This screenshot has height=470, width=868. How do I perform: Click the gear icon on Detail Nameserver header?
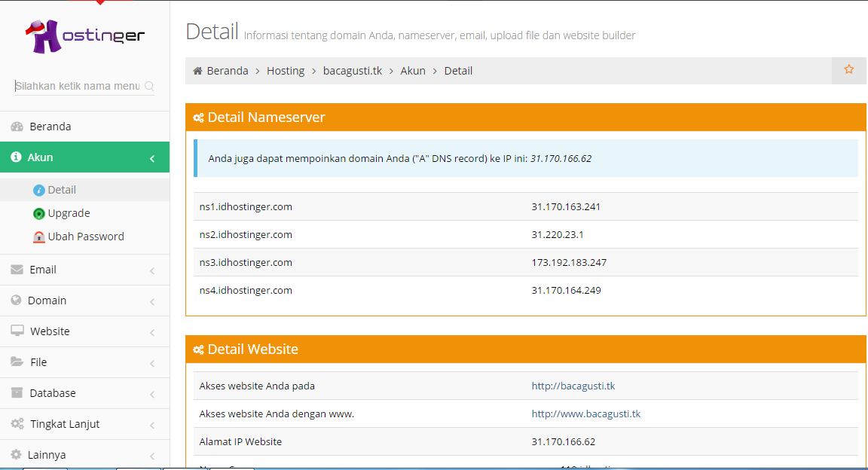pos(198,117)
